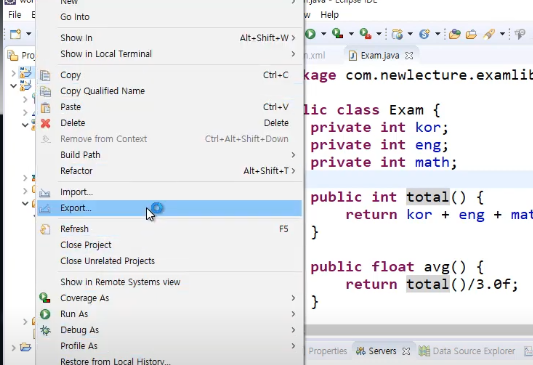Image resolution: width=533 pixels, height=365 pixels.
Task: Click 'com.newlecture.examlib' package name in editor
Action: click(439, 75)
